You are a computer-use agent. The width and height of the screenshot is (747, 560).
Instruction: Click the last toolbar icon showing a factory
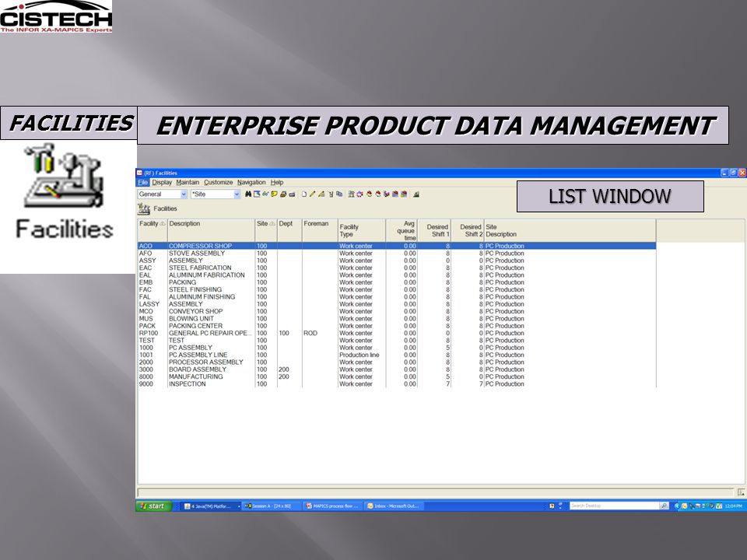point(416,194)
